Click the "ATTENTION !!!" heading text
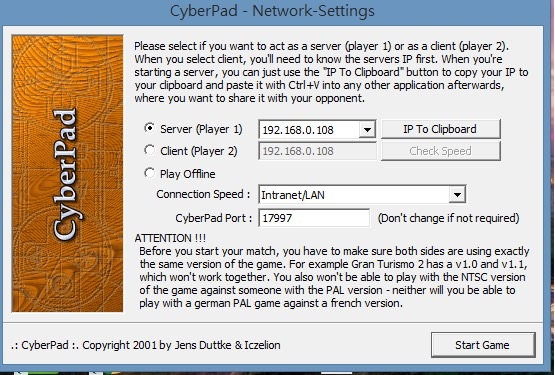Screen dimensions: 555x375 (x=170, y=238)
